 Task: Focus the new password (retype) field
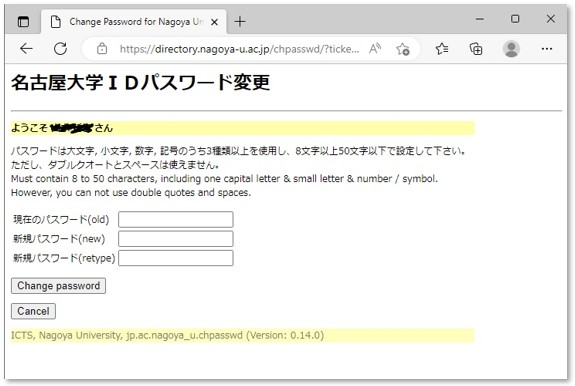[x=176, y=258]
